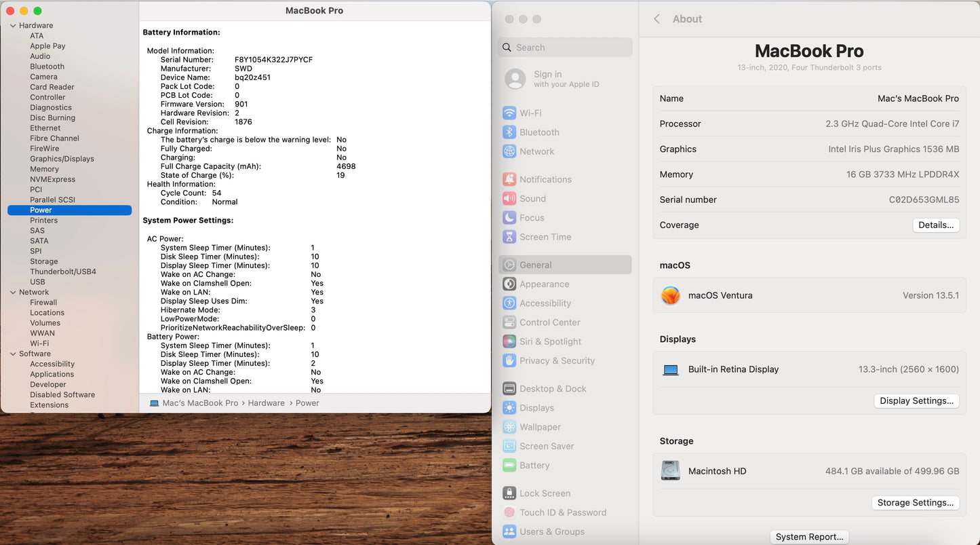Go back using the About chevron

(x=656, y=19)
